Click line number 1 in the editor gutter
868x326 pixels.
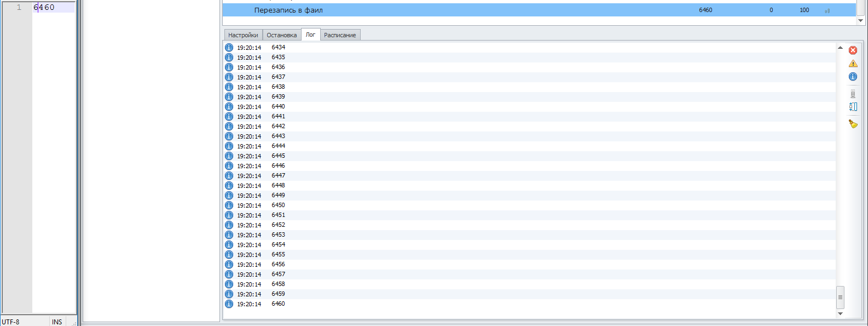coord(19,8)
